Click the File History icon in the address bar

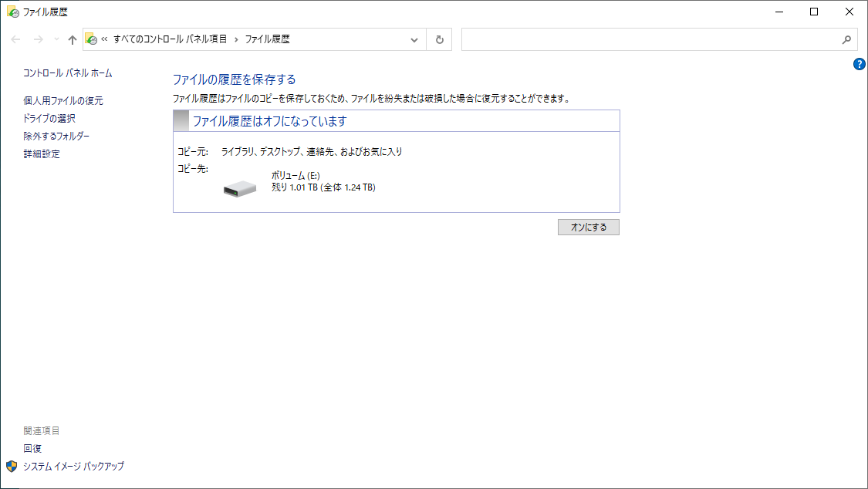click(x=92, y=39)
